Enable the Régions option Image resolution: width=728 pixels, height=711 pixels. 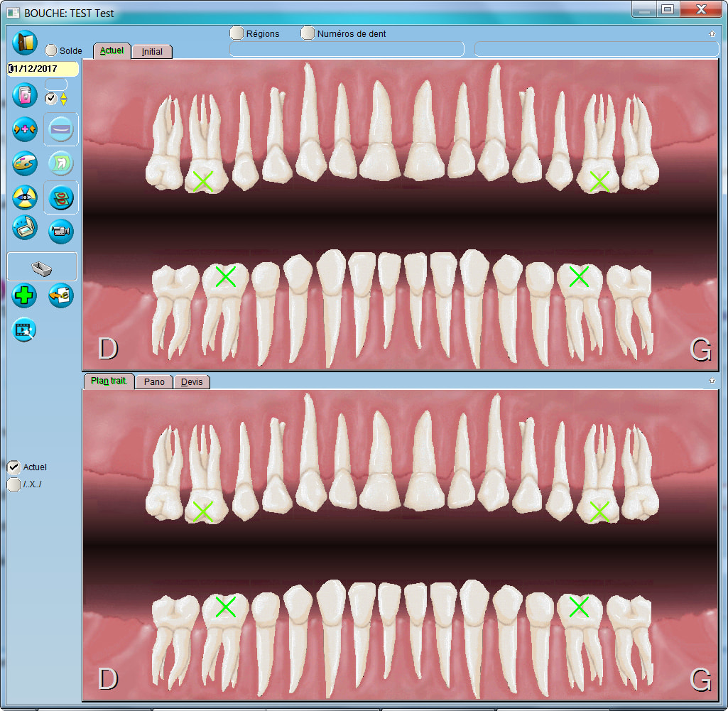[237, 33]
